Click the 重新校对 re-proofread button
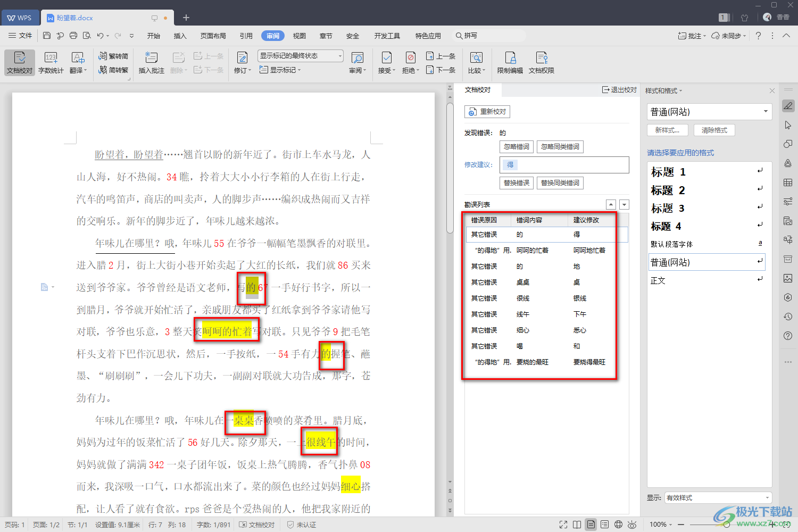The height and width of the screenshot is (532, 798). (487, 112)
